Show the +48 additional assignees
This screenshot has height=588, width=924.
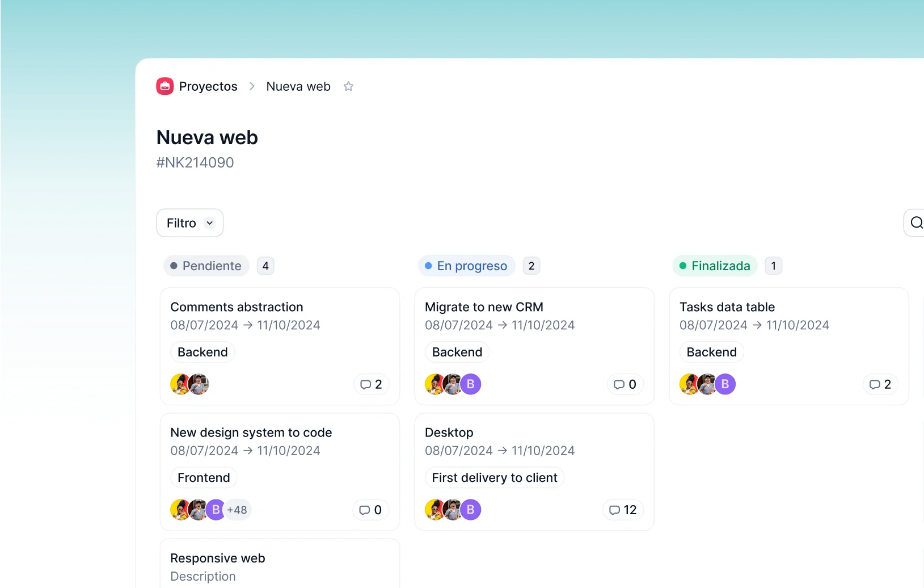[x=237, y=510]
